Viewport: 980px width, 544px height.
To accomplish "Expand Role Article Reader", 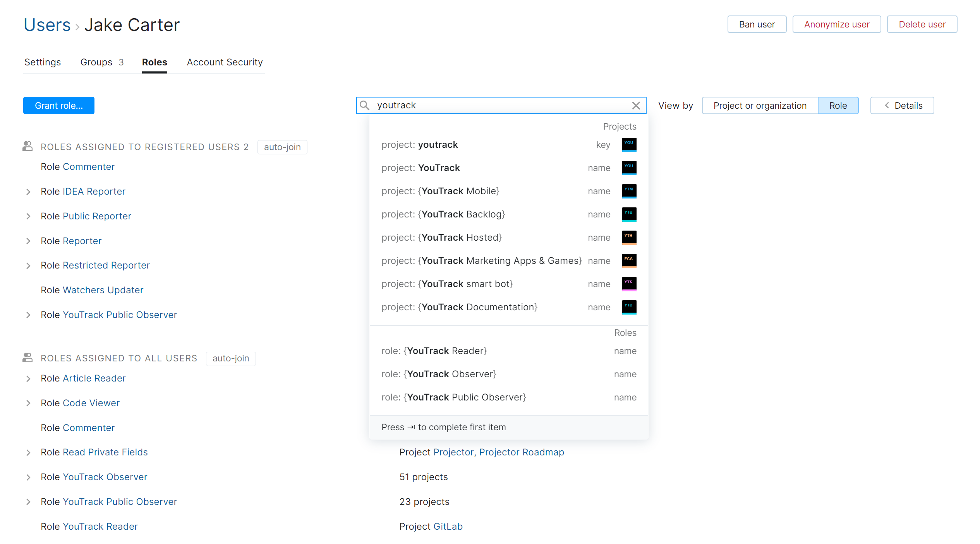I will [28, 378].
